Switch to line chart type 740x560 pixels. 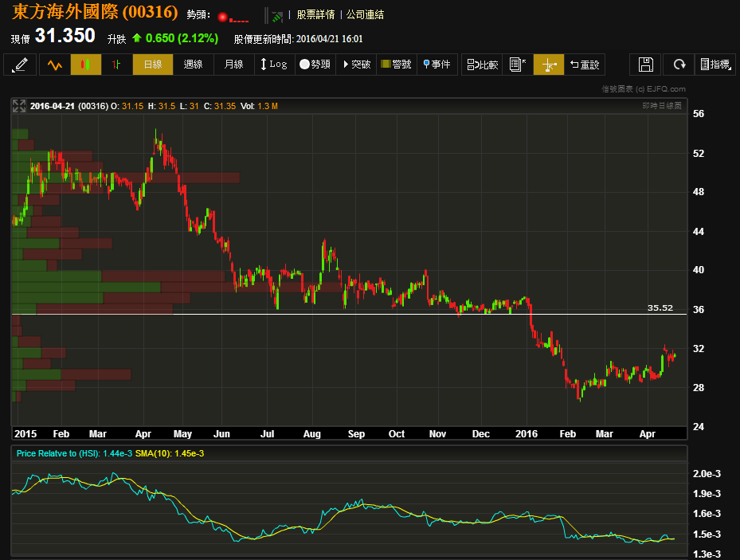pos(55,65)
